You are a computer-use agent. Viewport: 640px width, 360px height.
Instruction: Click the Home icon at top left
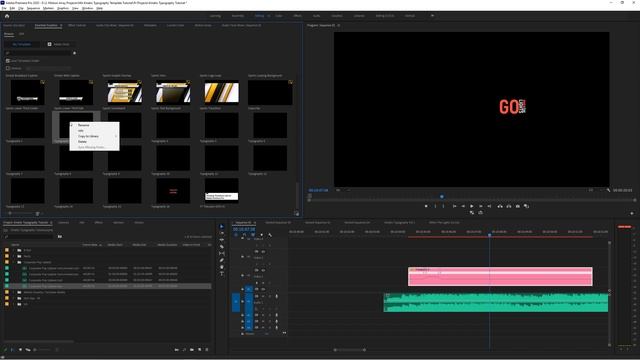click(x=7, y=16)
